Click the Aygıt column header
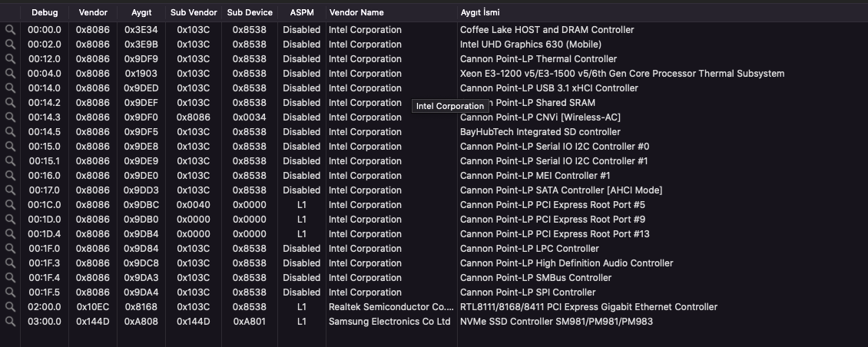 pos(141,12)
